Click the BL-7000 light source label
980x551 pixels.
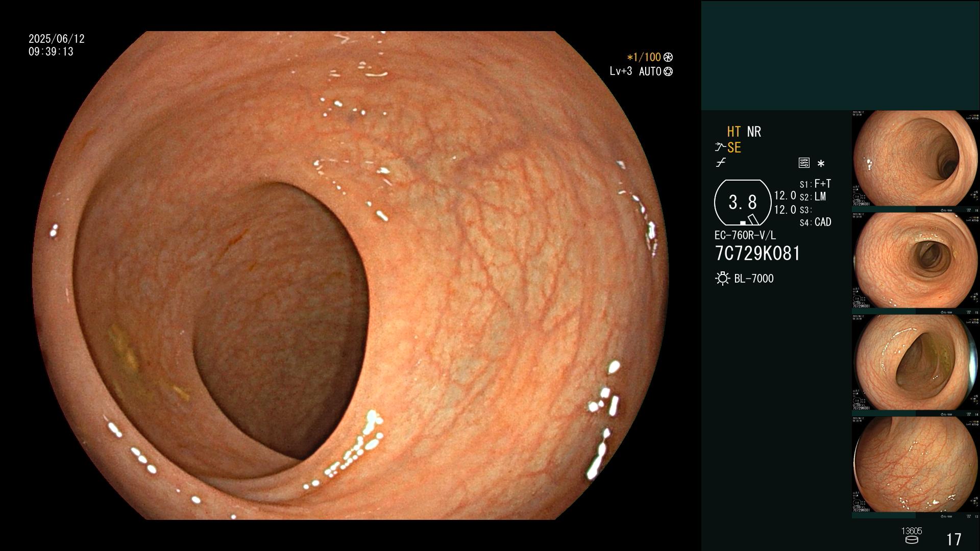(x=754, y=279)
